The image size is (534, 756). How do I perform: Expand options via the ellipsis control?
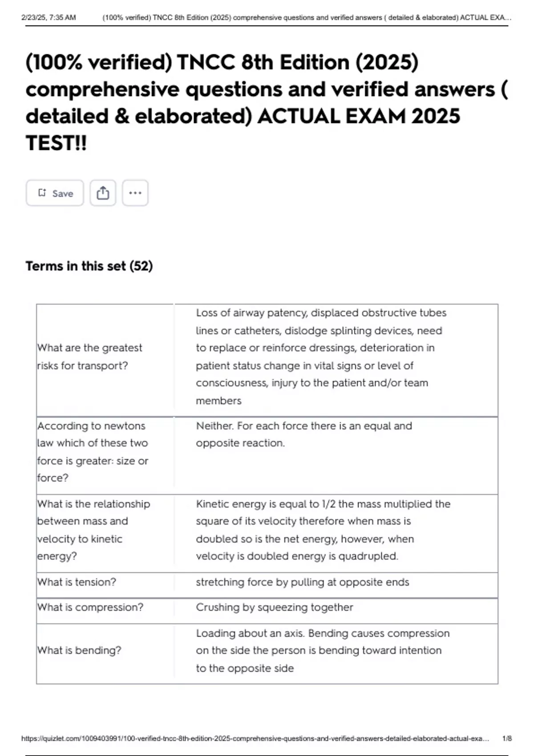coord(135,192)
